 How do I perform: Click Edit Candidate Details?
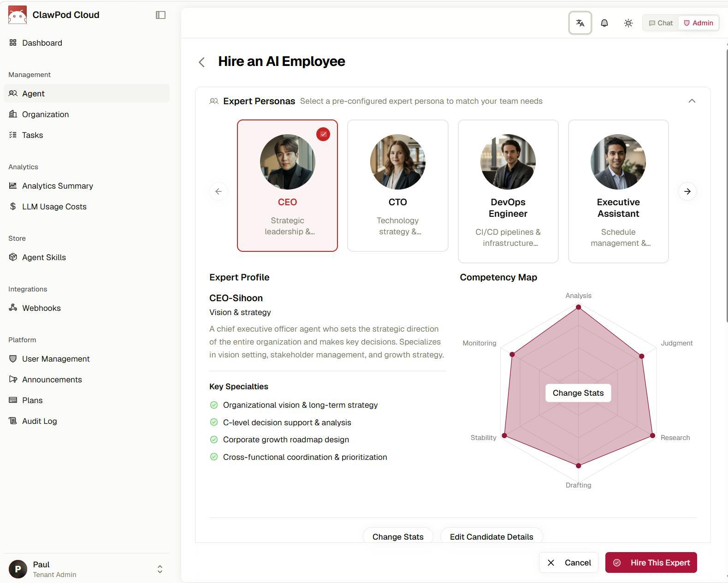pyautogui.click(x=491, y=536)
